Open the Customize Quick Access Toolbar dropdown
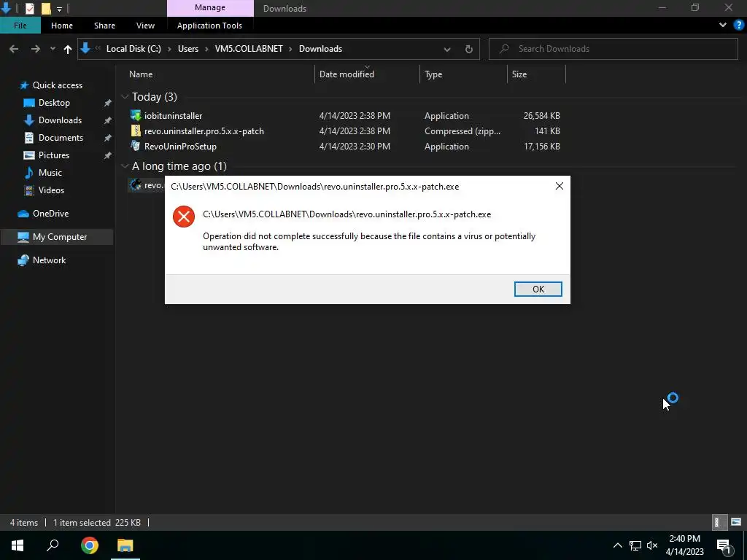This screenshot has height=560, width=747. pos(59,9)
